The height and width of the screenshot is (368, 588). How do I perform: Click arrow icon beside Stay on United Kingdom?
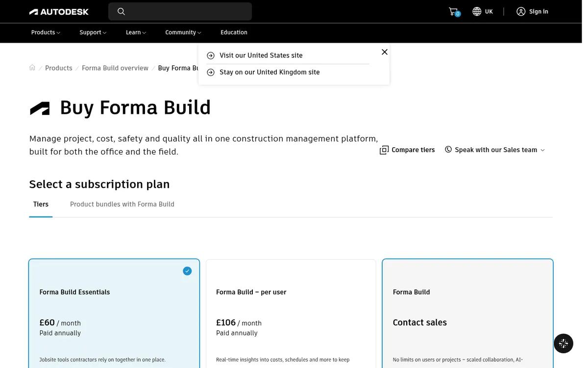[211, 72]
